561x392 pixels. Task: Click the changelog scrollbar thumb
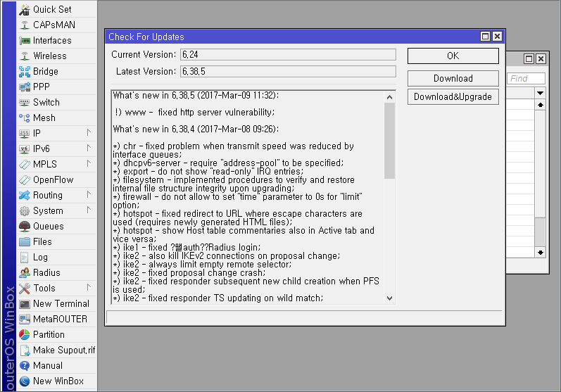click(390, 141)
